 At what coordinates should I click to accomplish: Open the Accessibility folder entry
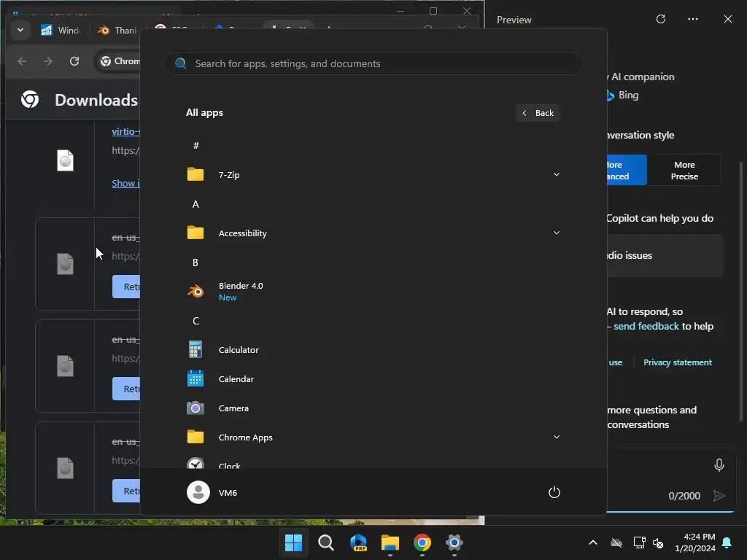[373, 233]
